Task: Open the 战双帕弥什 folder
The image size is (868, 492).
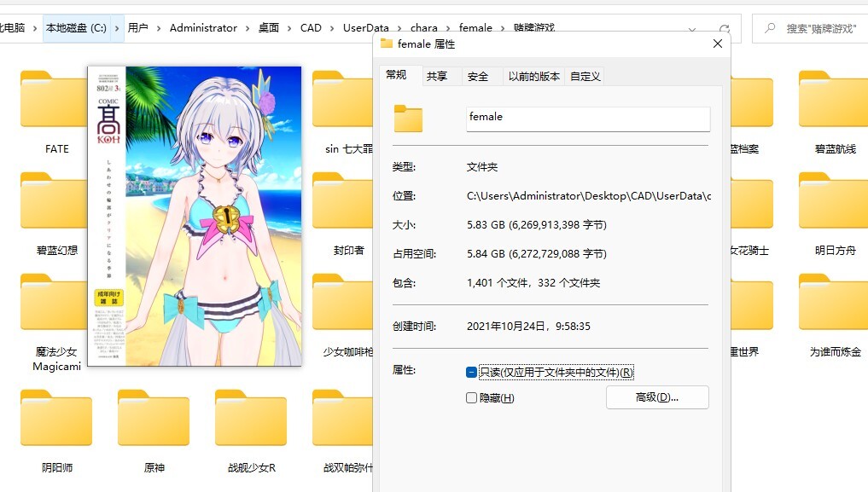Action: point(343,431)
